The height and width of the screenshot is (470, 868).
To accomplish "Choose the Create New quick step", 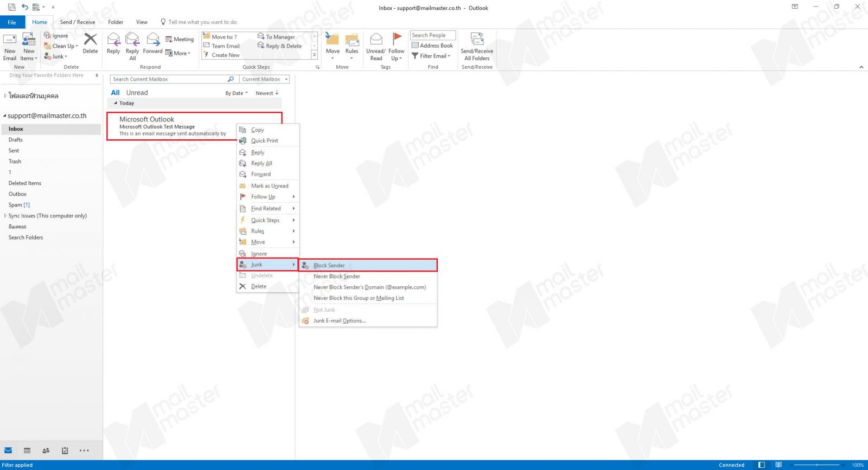I will 221,55.
